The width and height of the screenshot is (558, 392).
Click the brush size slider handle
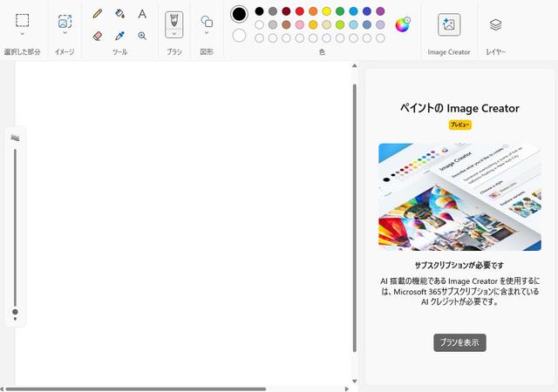click(15, 312)
